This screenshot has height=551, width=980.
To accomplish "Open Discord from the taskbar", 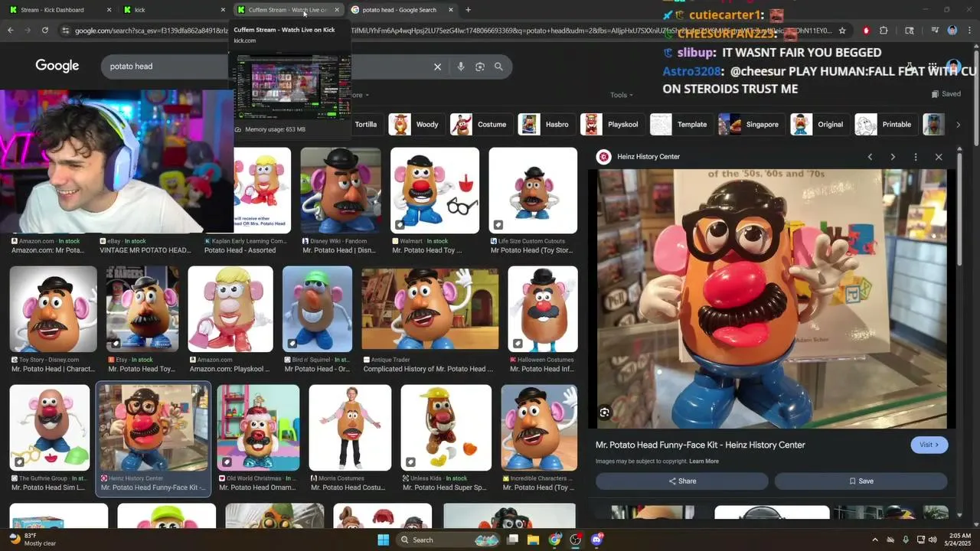I will [x=597, y=540].
